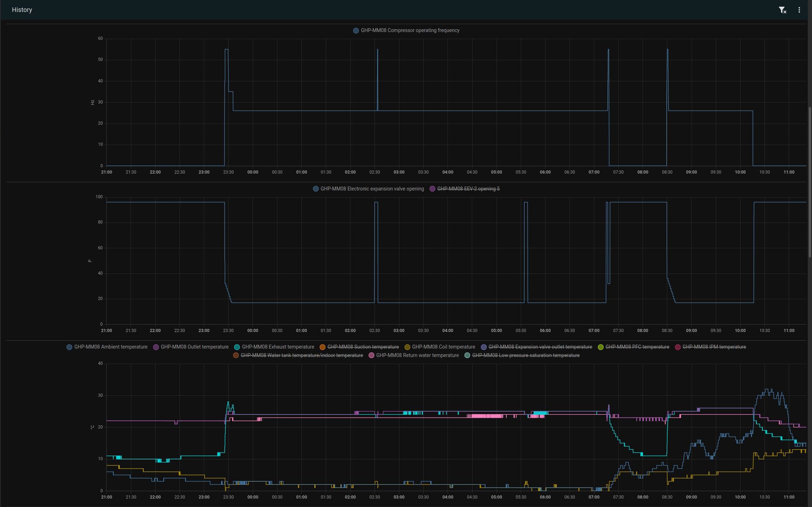
Task: Enable Water tank temperature/indoor temperature series
Action: tap(301, 356)
